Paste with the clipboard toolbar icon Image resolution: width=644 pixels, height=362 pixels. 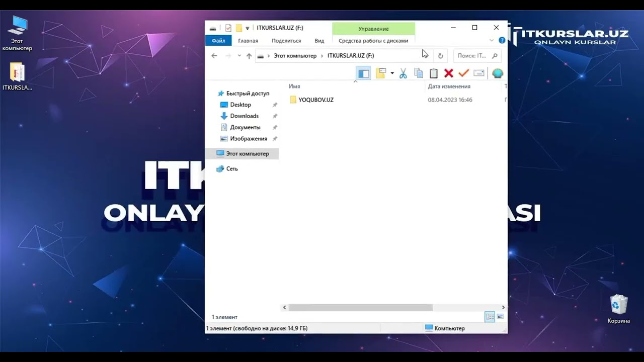434,73
